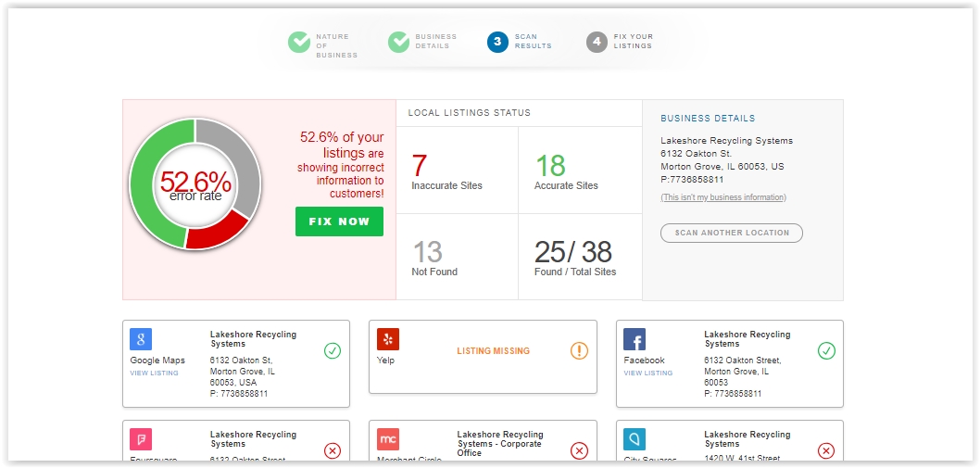Viewport: 980px width, 468px height.
Task: Click the Google Maps logo icon
Action: point(141,339)
